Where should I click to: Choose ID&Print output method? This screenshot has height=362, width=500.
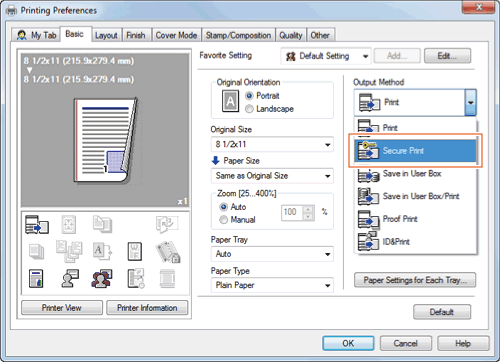(x=415, y=241)
